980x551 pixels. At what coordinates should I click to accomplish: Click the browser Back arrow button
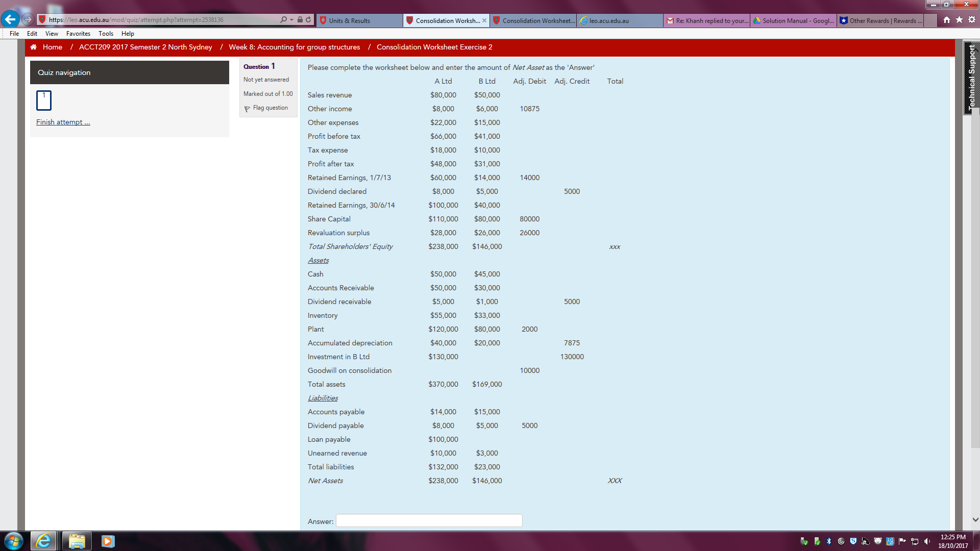click(10, 19)
